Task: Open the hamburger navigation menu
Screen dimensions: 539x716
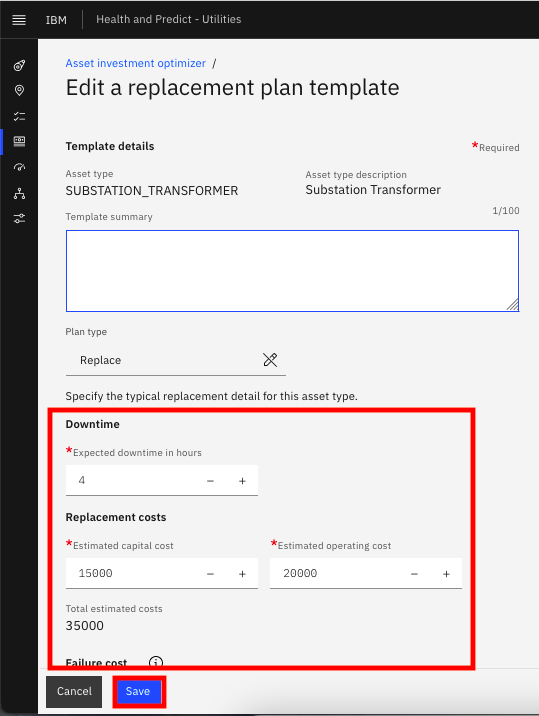Action: [19, 20]
